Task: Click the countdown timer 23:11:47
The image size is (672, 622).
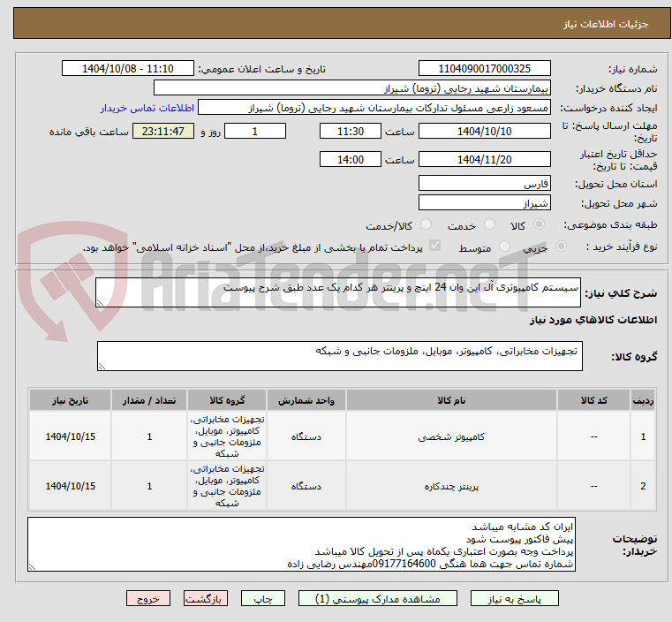Action: (x=163, y=131)
